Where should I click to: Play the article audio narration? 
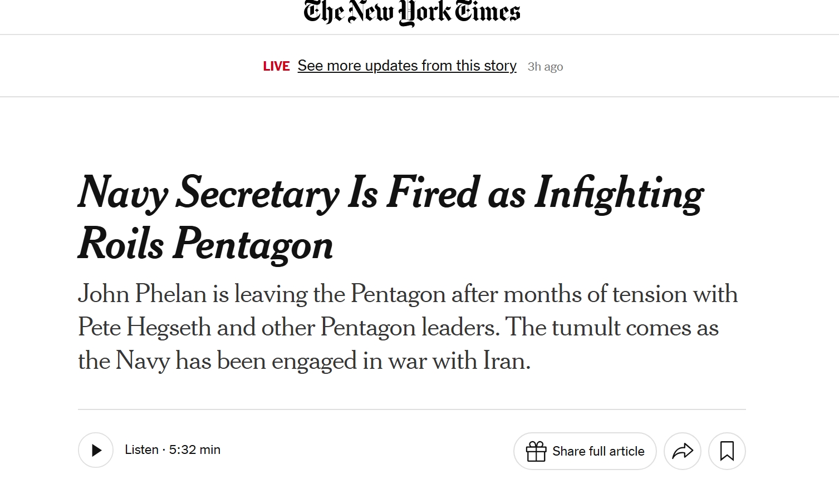click(x=96, y=450)
